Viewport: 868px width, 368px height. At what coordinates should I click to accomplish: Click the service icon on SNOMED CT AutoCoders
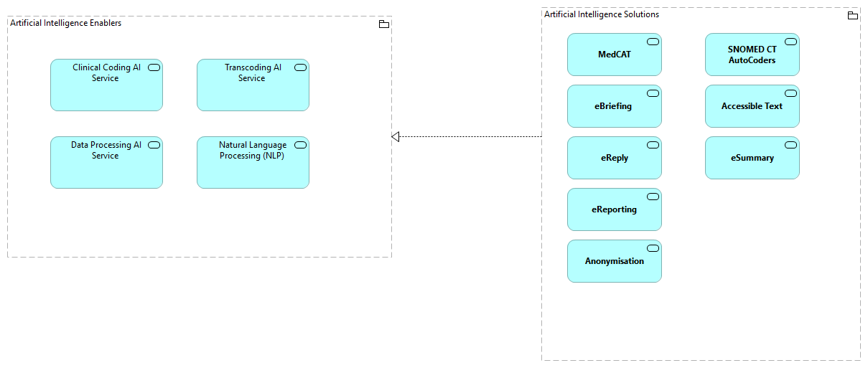click(x=790, y=42)
